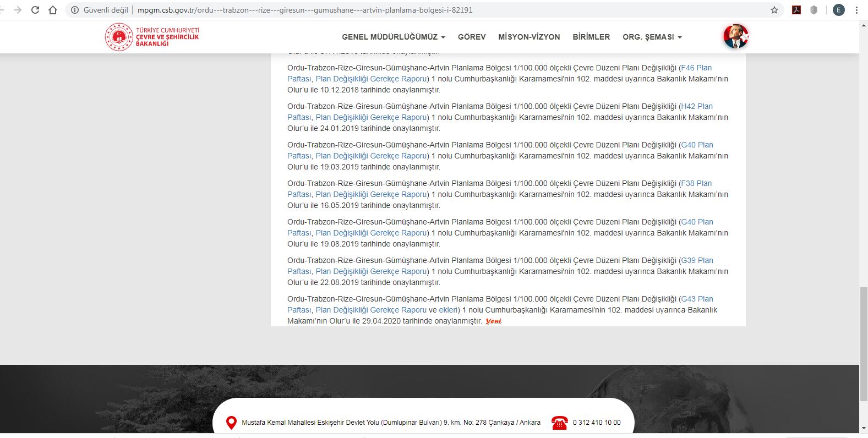The height and width of the screenshot is (438, 868).
Task: Click the red telephone icon in footer
Action: pos(560,423)
